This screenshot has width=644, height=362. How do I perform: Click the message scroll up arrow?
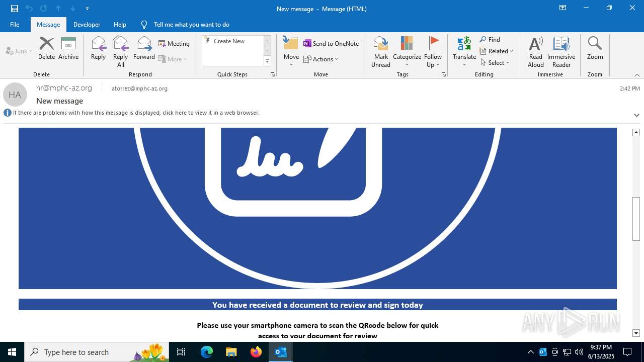coord(636,132)
